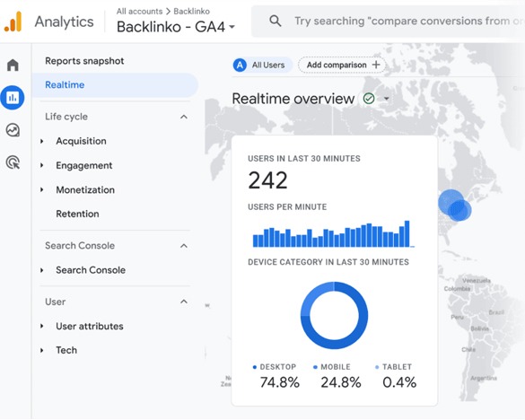The image size is (525, 420).
Task: Click the tallest bar in users per minute chart
Action: tap(407, 233)
